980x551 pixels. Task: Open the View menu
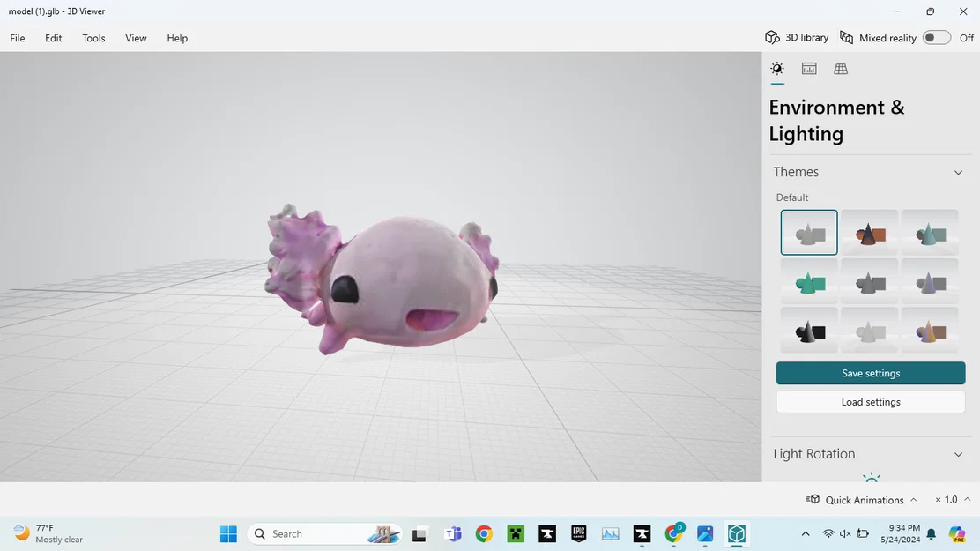click(136, 38)
